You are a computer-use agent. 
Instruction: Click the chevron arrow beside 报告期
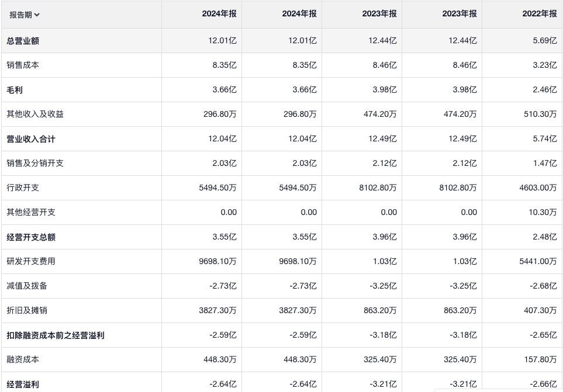click(37, 15)
